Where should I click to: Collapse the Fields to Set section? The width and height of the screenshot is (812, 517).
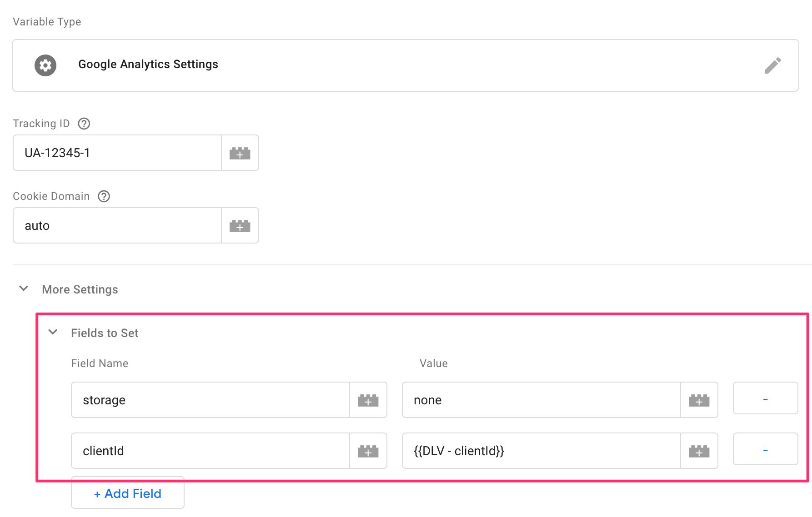click(53, 332)
